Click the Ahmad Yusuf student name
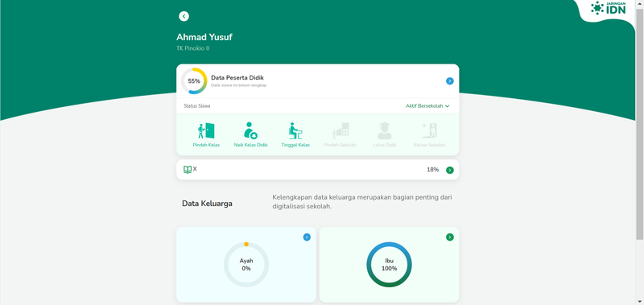This screenshot has height=305, width=644. [x=204, y=37]
